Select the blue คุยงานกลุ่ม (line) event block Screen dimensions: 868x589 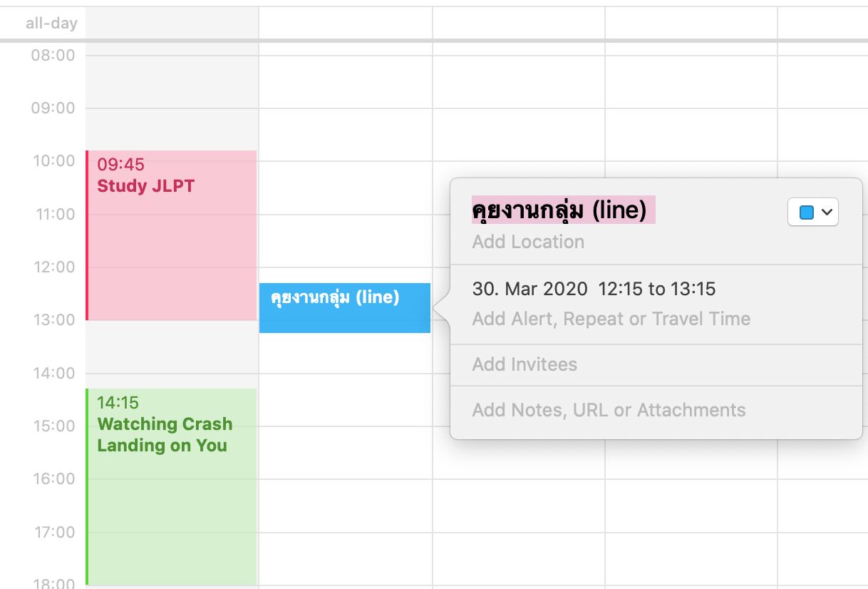344,314
